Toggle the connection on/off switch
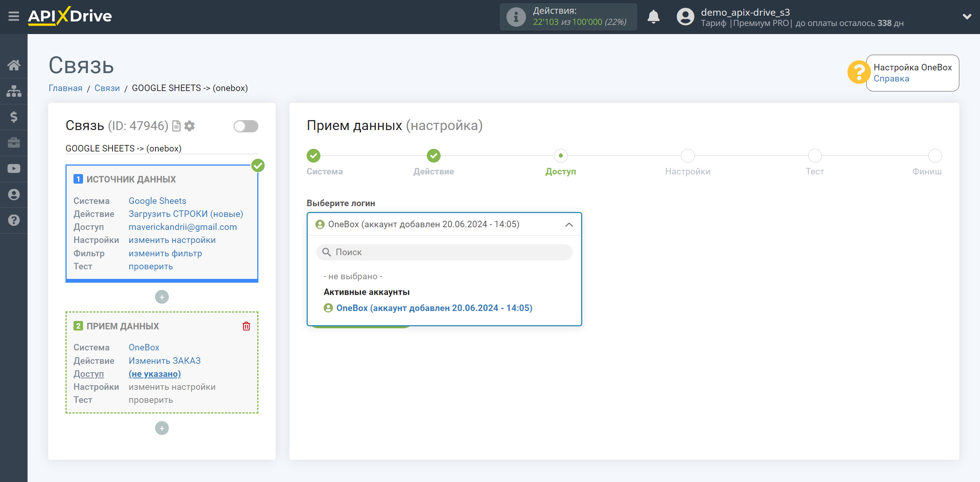The height and width of the screenshot is (482, 980). point(246,126)
